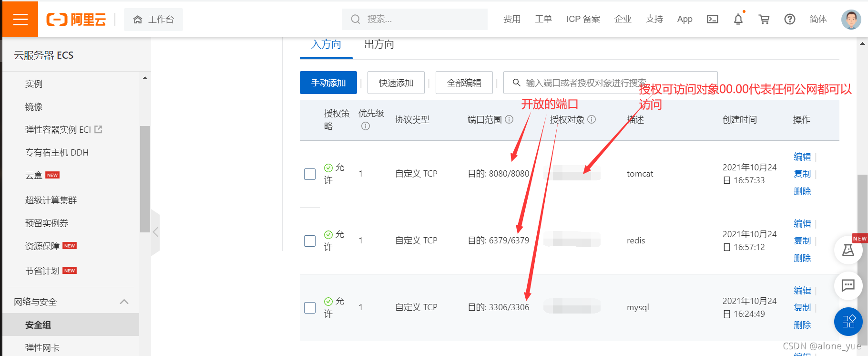Open the chat message floating icon
Image resolution: width=868 pixels, height=356 pixels.
[848, 286]
